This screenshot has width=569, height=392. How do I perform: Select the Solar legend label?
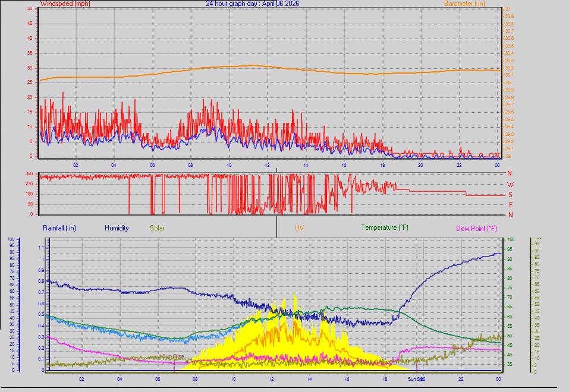tap(157, 227)
